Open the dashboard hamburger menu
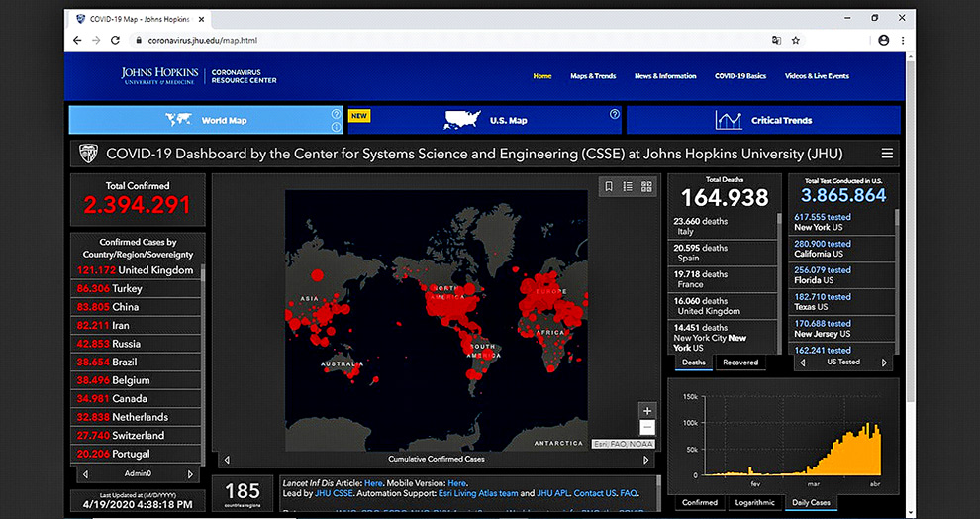Viewport: 980px width, 519px height. [887, 154]
